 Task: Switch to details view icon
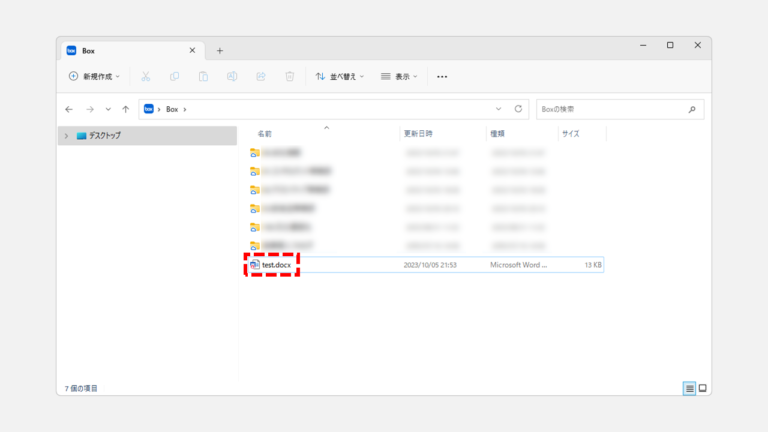689,388
